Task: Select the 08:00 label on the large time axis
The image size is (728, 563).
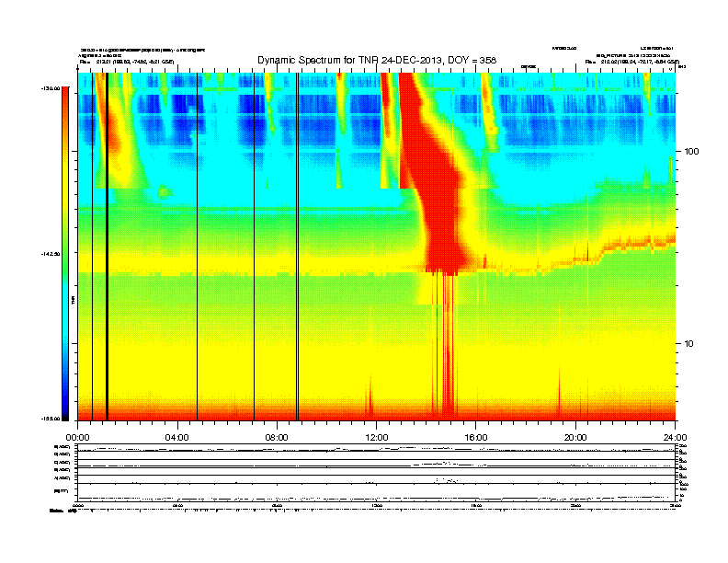Action: click(277, 438)
